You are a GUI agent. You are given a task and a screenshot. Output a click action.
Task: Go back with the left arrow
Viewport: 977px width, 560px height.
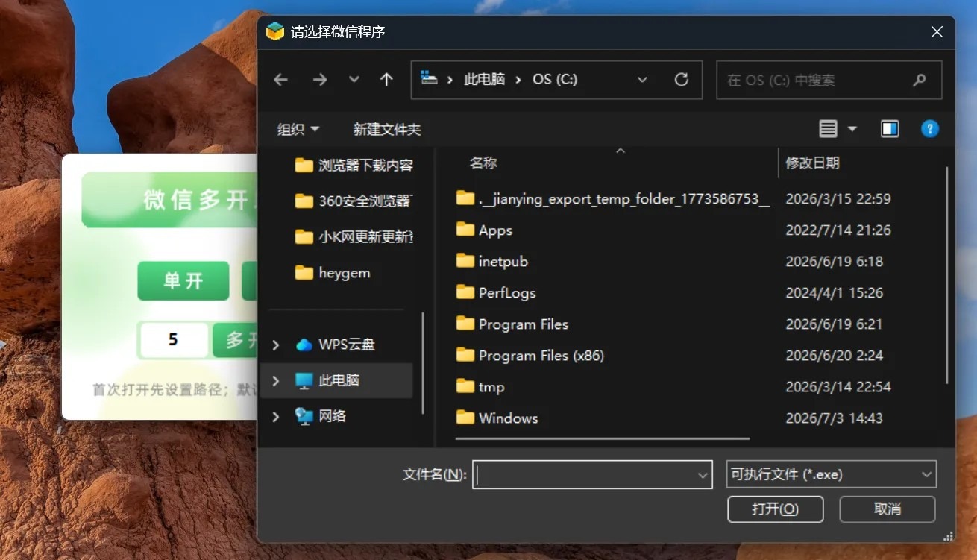pos(280,80)
